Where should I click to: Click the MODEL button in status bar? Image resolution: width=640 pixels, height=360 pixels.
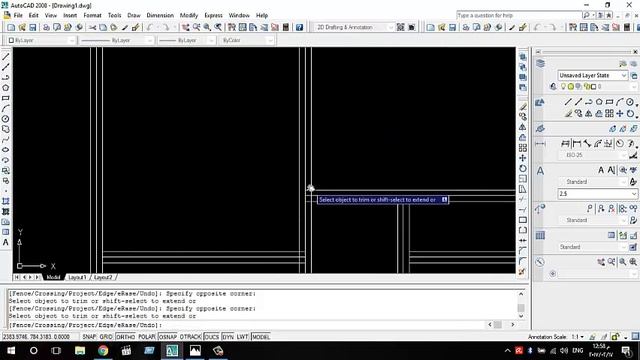click(x=261, y=337)
